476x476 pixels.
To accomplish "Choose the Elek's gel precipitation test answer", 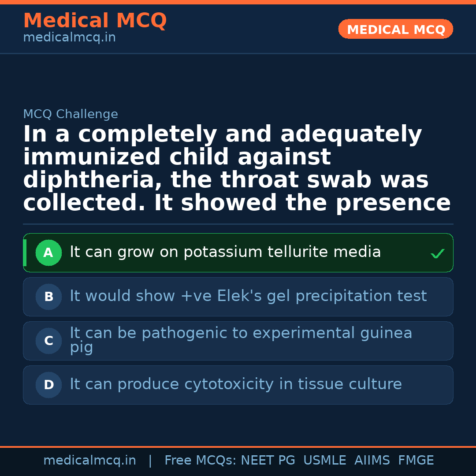I will point(248,297).
